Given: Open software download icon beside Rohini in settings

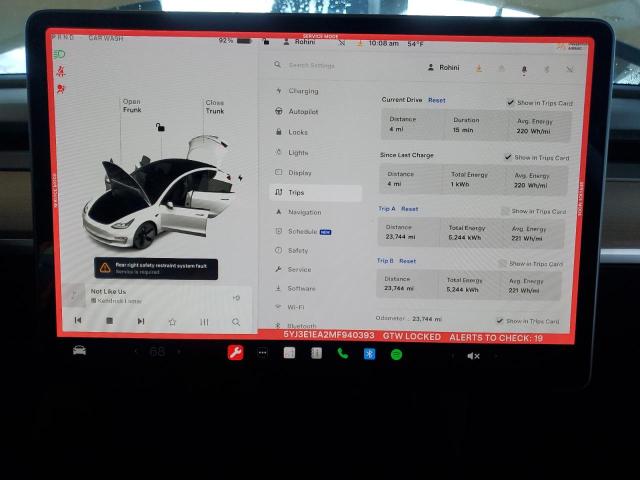Looking at the screenshot, I should (479, 69).
